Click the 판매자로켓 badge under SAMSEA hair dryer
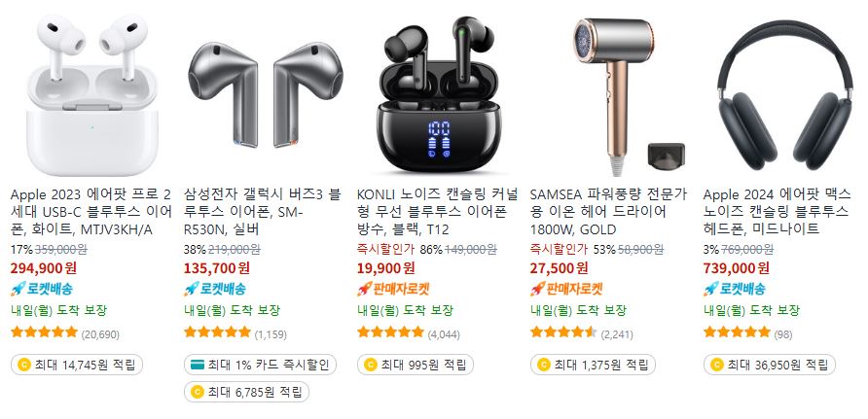 tap(566, 289)
